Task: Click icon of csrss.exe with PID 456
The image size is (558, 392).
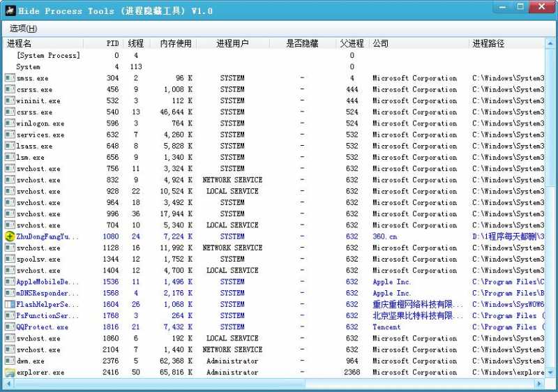Action: coord(10,89)
